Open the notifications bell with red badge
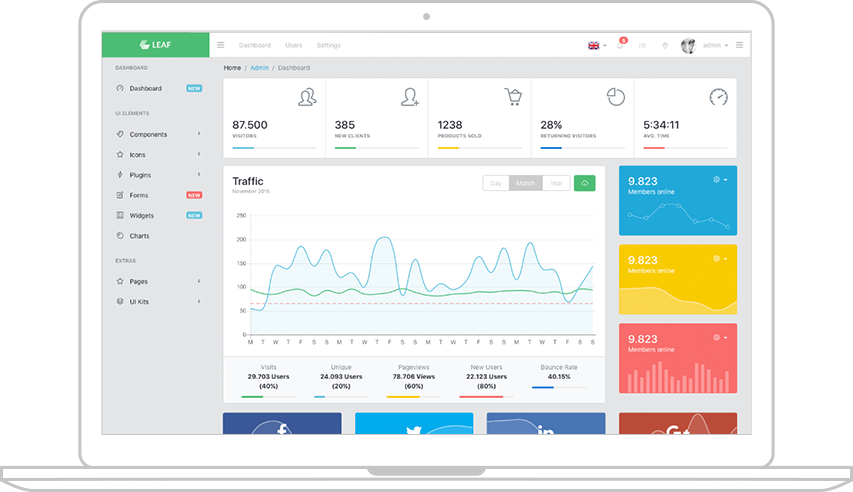Screen dimensions: 853x492 point(621,44)
